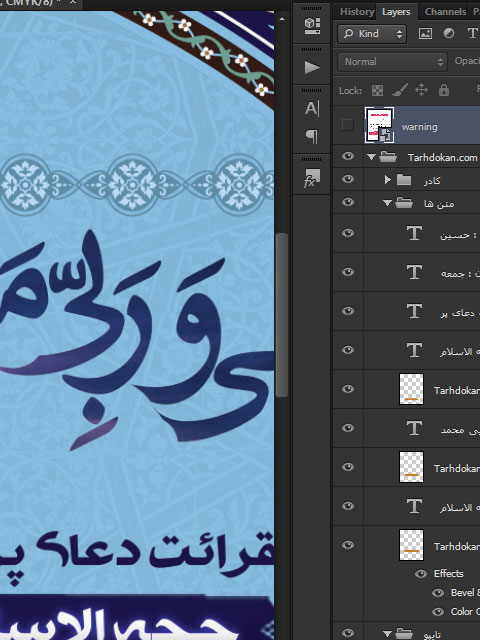Click the warning layer thumbnail
This screenshot has height=640, width=480.
coord(379,125)
